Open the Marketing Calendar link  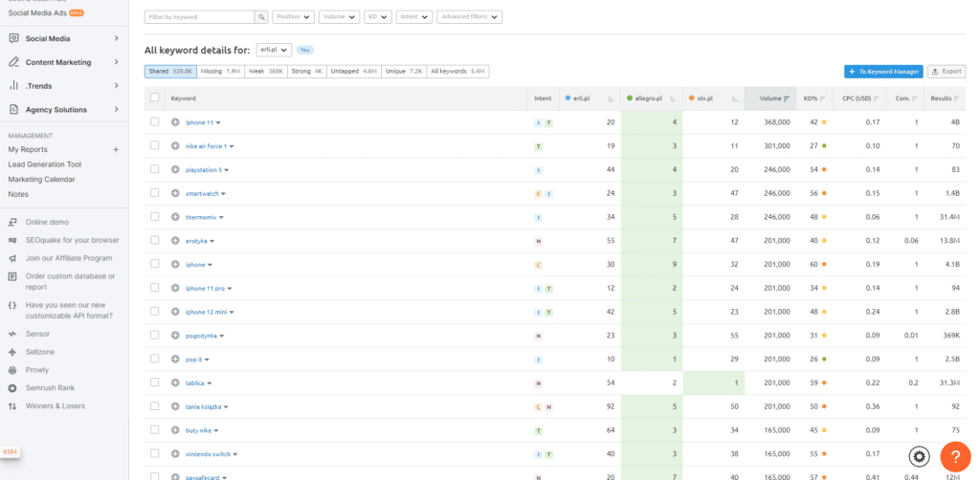41,180
